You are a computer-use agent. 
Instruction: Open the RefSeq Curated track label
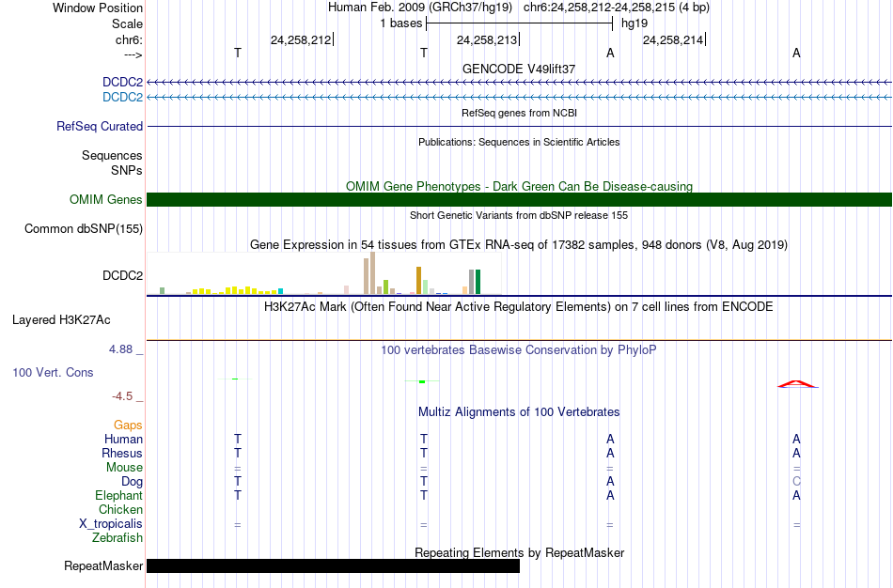100,127
